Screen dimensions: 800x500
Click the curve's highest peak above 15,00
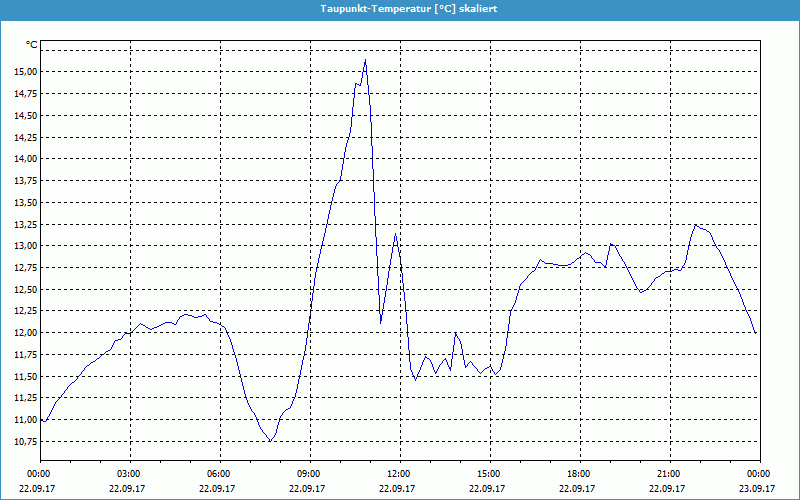pyautogui.click(x=365, y=60)
